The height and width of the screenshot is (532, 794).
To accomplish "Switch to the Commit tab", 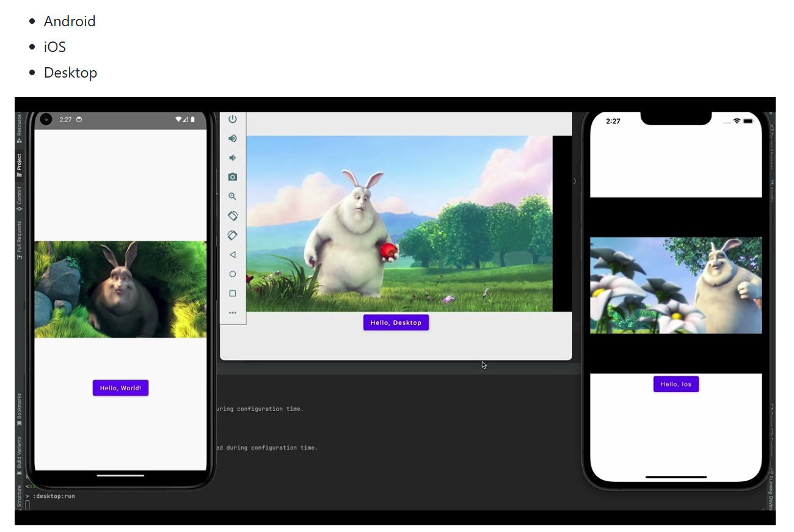I will click(x=19, y=199).
